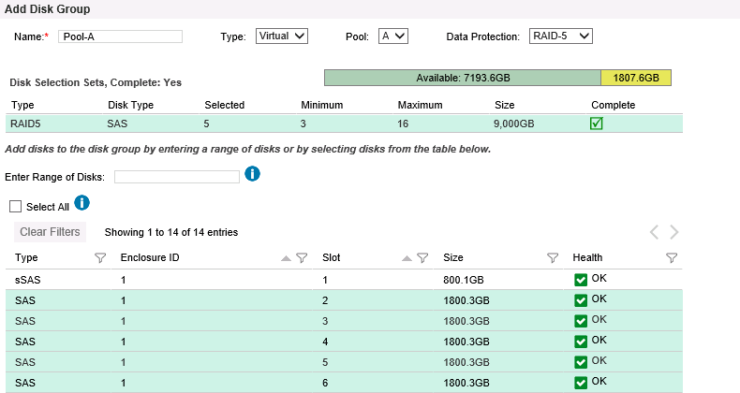Click the Type column header in disk table
The height and width of the screenshot is (393, 740).
coord(26,258)
